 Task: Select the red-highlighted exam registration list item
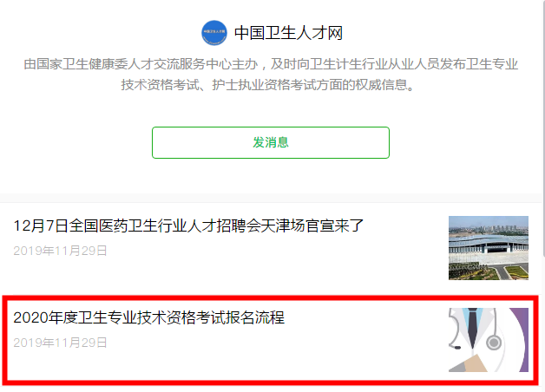coord(271,340)
